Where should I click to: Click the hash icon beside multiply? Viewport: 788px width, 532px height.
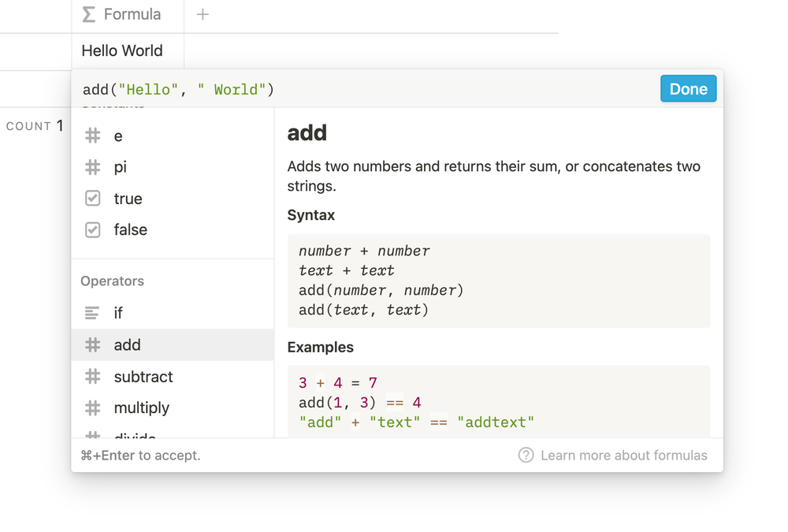[92, 407]
